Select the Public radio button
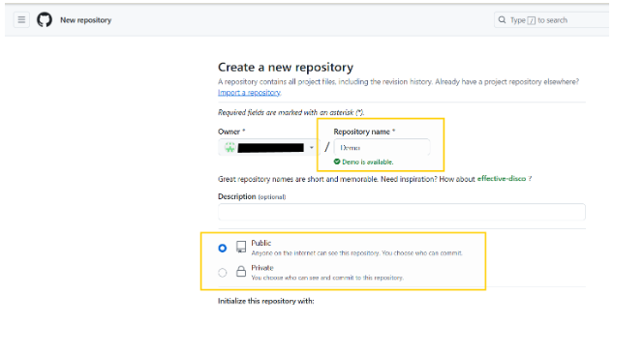 (x=222, y=248)
